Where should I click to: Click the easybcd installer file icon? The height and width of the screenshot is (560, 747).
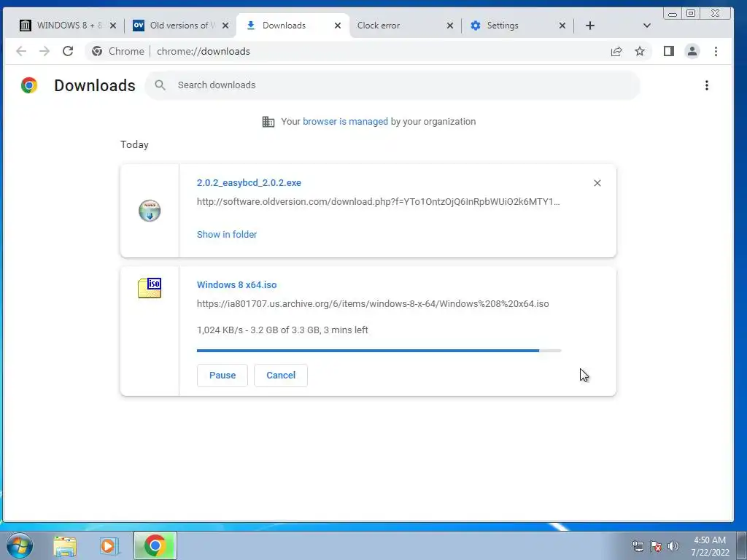click(x=150, y=211)
